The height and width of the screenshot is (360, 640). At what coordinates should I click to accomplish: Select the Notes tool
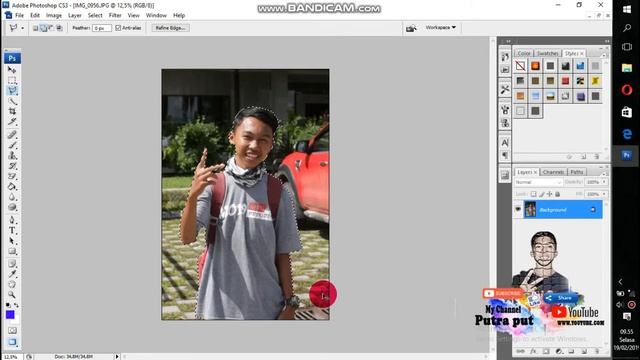coord(12,264)
